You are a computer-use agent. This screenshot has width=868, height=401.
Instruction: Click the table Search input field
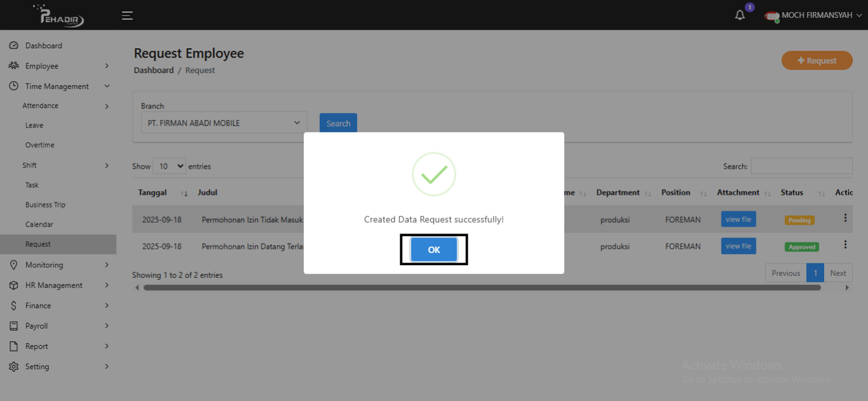point(801,166)
